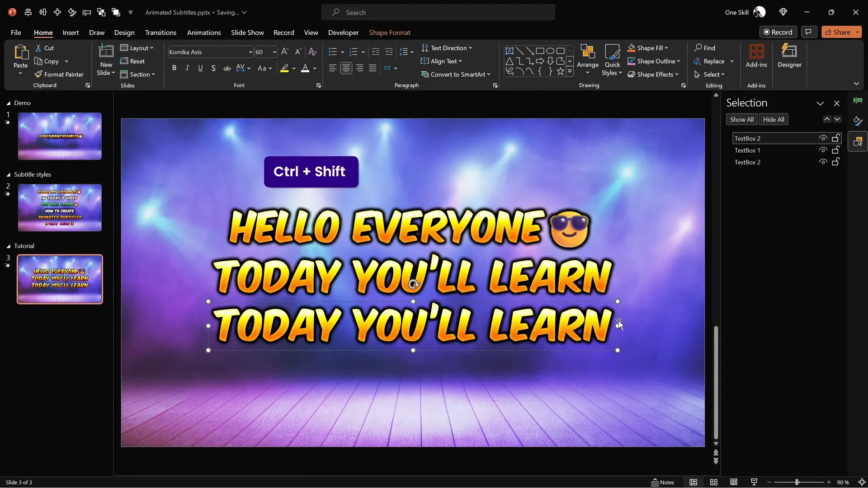Open Shape Fill dropdown
The image size is (868, 488).
[648, 48]
